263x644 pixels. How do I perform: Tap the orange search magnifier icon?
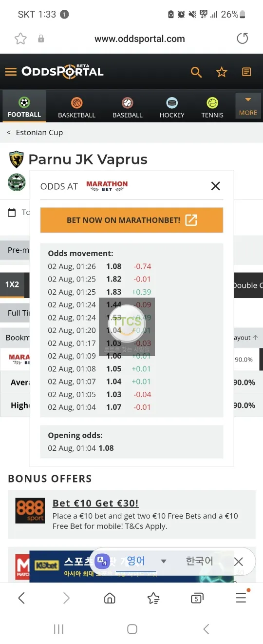click(196, 72)
